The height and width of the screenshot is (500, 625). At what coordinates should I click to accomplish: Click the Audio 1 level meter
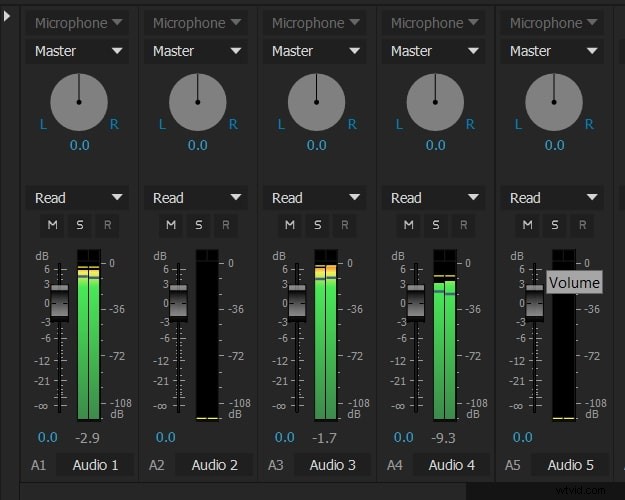(88, 335)
